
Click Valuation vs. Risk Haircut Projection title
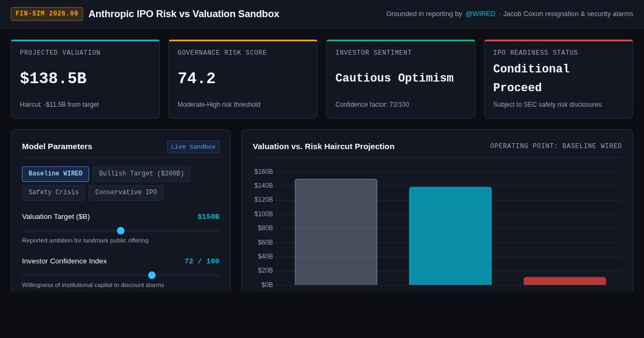point(324,146)
